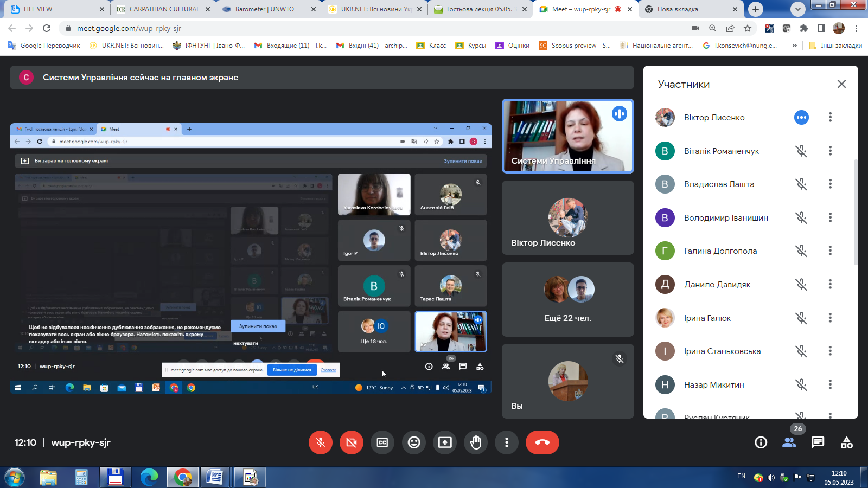Turn the camera on
The height and width of the screenshot is (488, 868).
click(x=352, y=442)
